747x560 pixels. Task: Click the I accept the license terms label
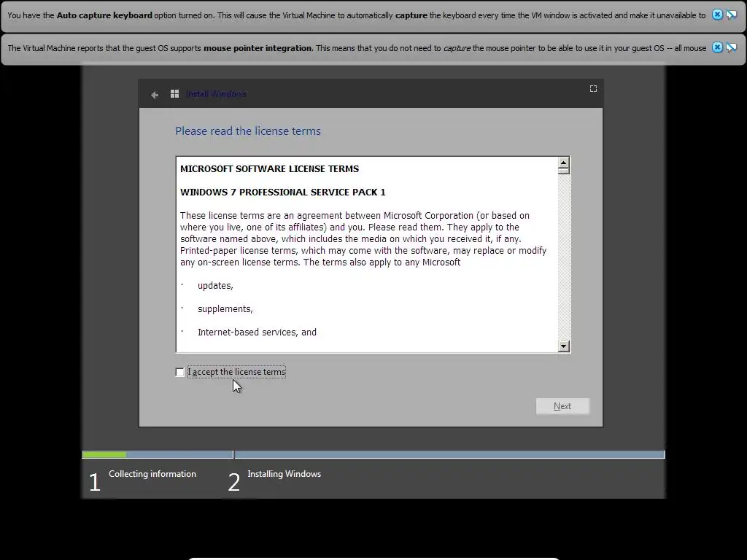pos(237,372)
